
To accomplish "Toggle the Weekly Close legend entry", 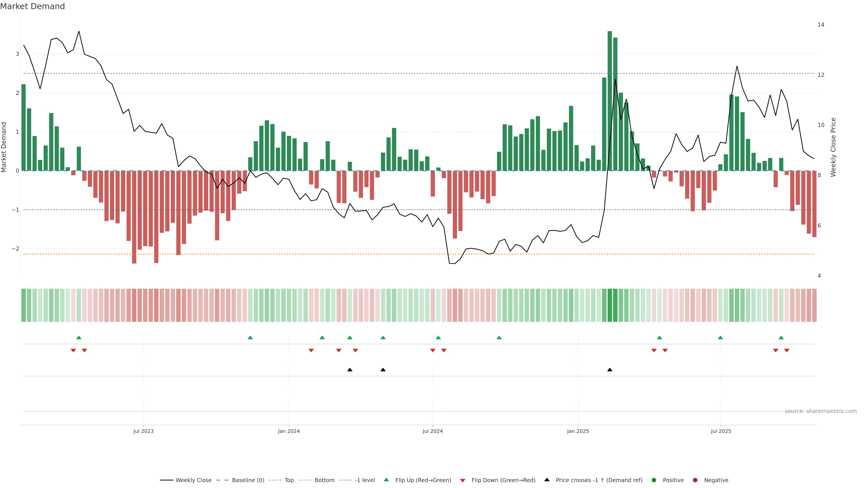I will pyautogui.click(x=193, y=480).
